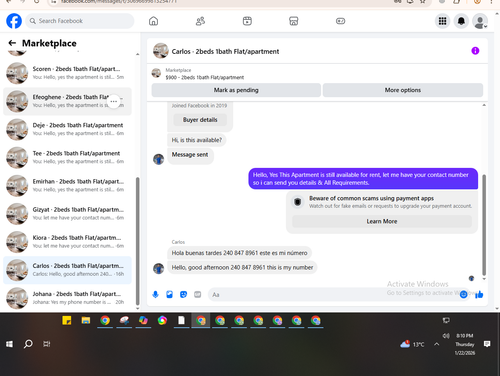Send a thumbs up like
Screen dimensions: 500x376
tap(479, 294)
